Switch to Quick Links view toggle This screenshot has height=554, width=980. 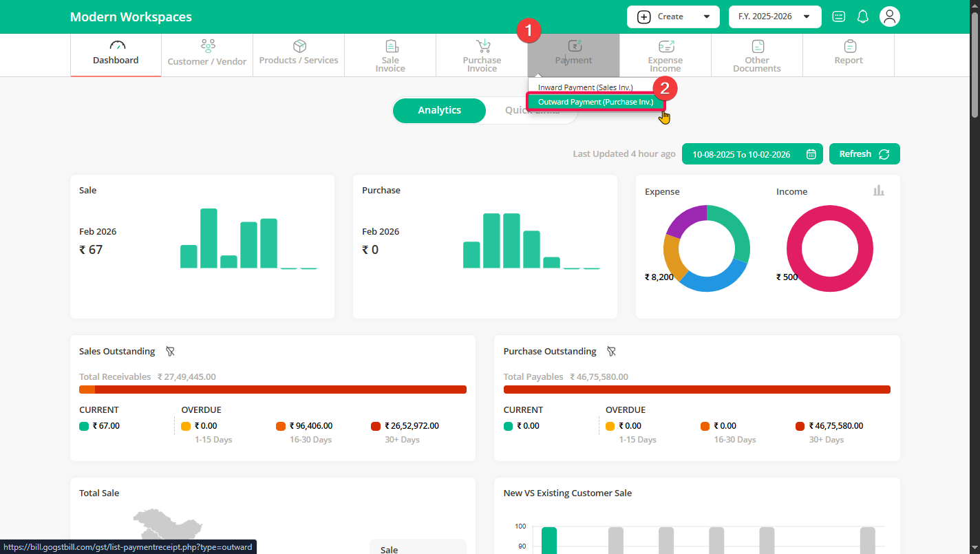pyautogui.click(x=532, y=110)
